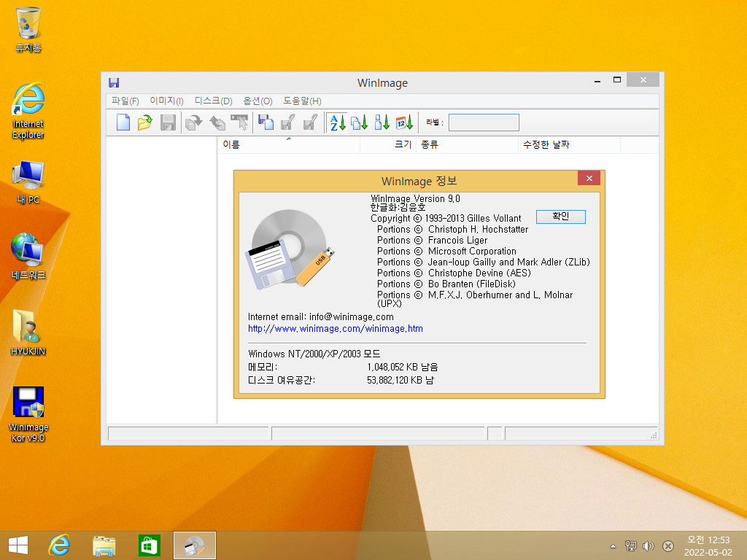
Task: Click the Extract files toolbar icon
Action: (x=217, y=122)
